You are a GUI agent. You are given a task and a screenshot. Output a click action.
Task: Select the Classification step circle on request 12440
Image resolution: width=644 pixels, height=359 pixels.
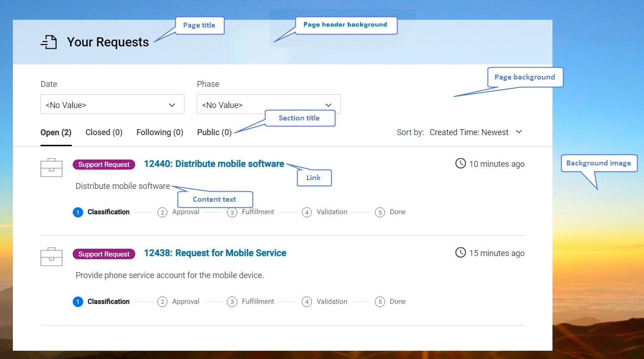click(78, 212)
